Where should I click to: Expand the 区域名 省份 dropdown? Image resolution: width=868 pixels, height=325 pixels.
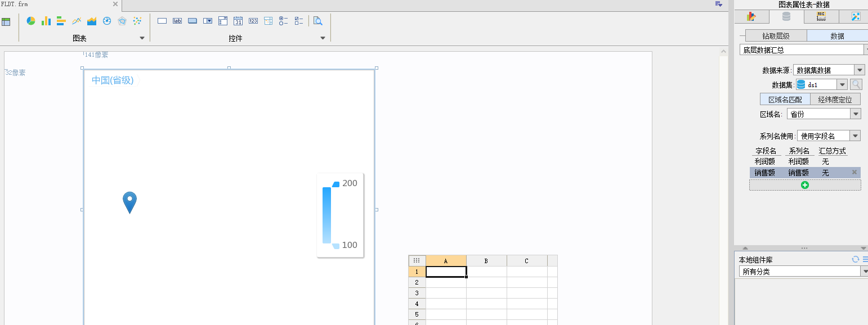pos(824,114)
